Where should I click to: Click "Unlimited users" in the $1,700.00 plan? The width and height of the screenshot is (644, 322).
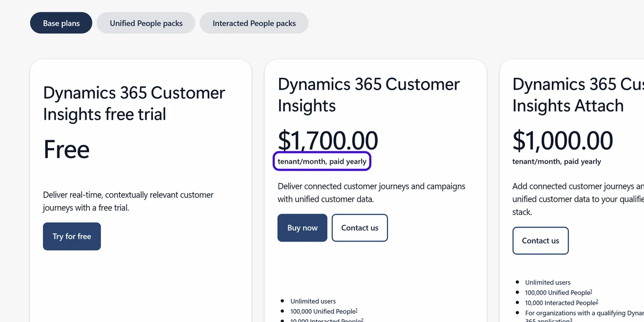click(x=313, y=301)
